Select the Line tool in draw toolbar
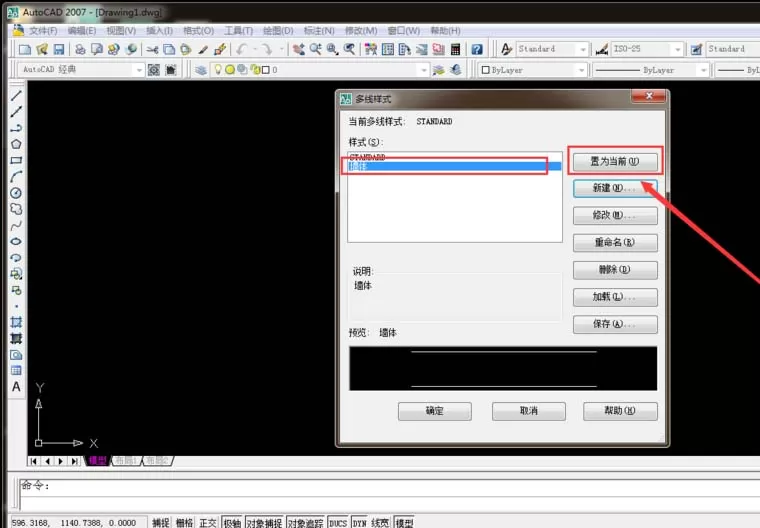The height and width of the screenshot is (528, 760). [x=16, y=96]
